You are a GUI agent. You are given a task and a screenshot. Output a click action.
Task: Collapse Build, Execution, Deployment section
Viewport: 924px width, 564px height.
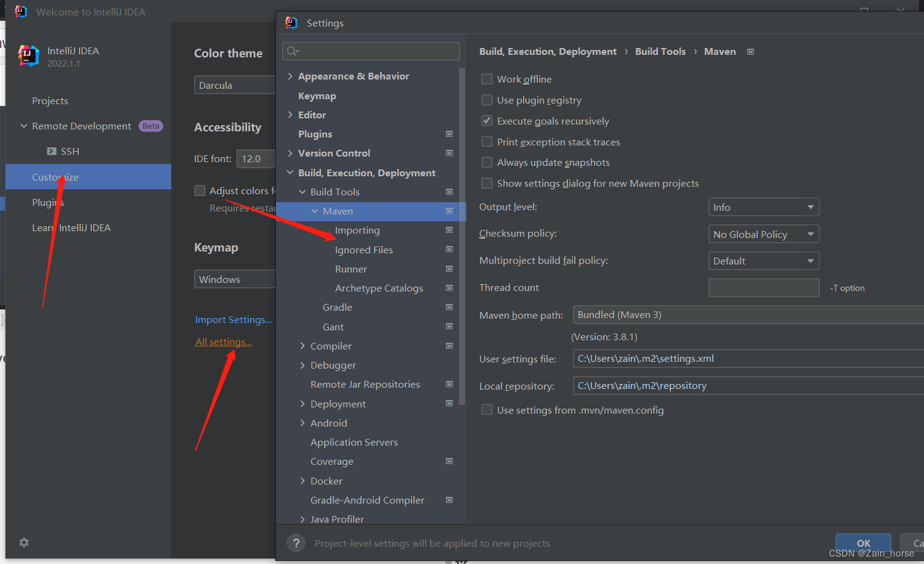(x=290, y=173)
